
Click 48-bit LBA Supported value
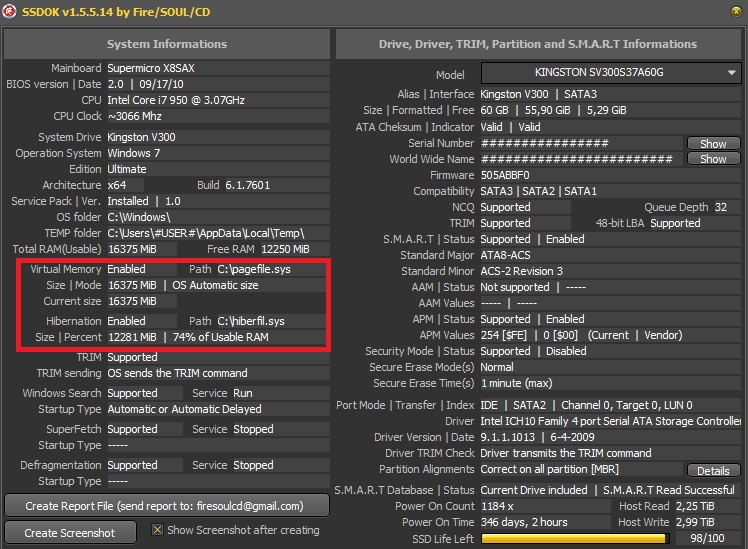pyautogui.click(x=675, y=223)
